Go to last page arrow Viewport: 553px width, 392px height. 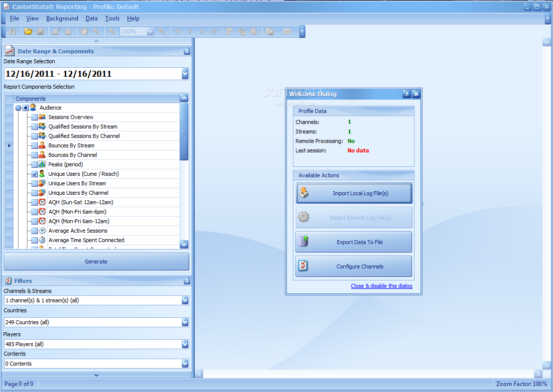click(214, 31)
